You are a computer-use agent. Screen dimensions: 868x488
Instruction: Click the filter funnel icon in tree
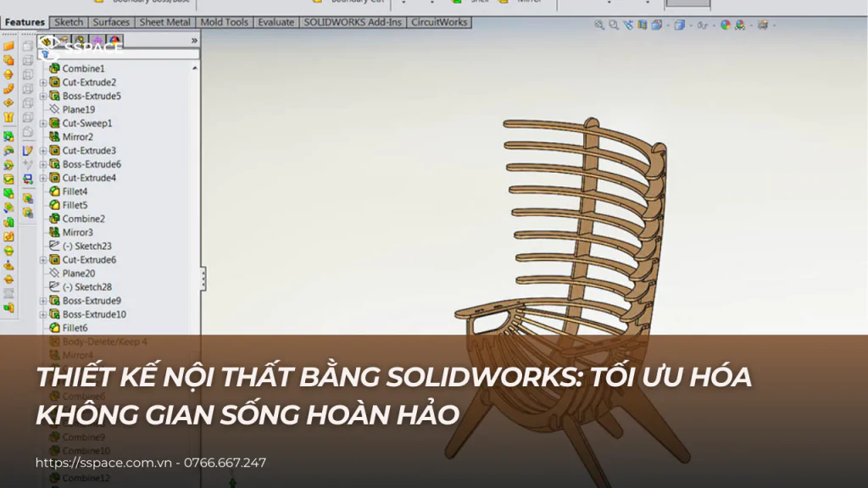(x=46, y=54)
